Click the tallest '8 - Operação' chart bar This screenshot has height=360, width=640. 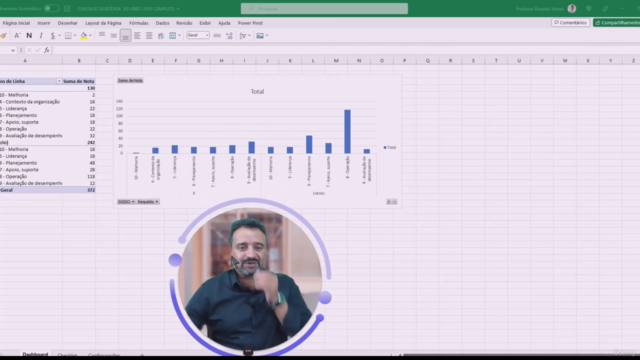(347, 131)
